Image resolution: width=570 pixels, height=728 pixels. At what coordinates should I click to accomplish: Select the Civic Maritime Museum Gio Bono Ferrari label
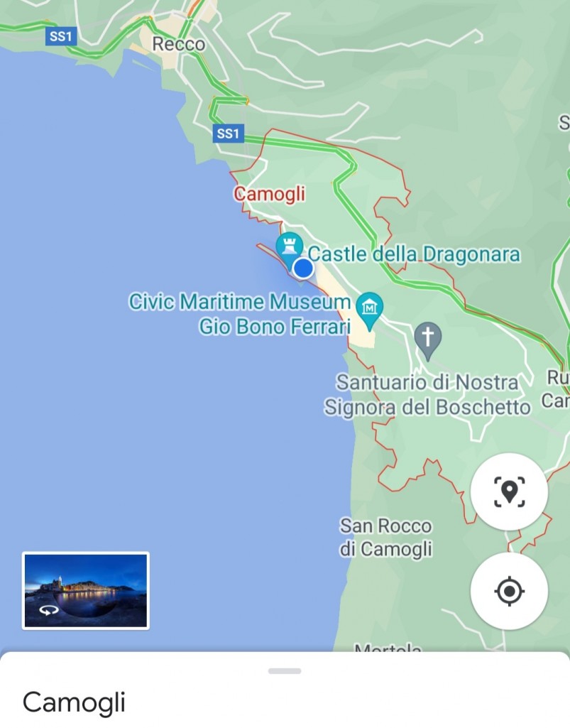coord(239,315)
